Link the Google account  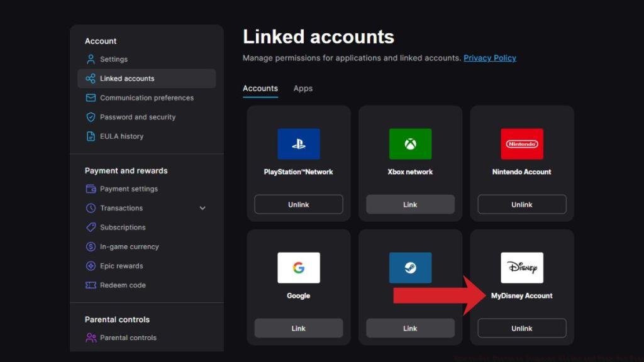click(299, 328)
